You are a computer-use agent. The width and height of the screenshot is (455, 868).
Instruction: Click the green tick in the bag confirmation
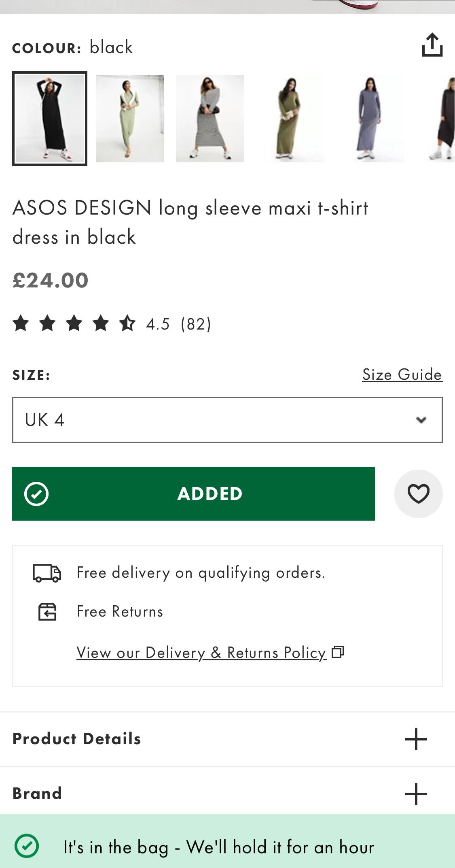26,847
